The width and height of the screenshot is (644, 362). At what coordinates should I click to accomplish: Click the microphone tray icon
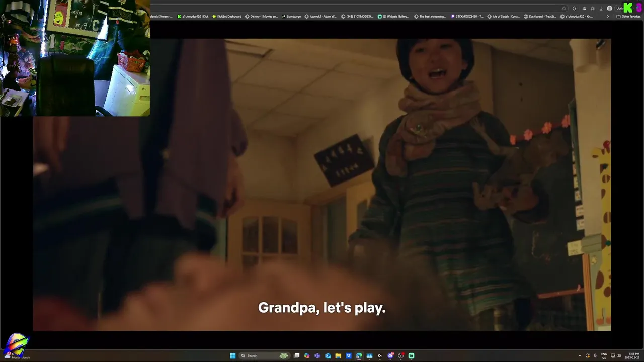(x=595, y=356)
